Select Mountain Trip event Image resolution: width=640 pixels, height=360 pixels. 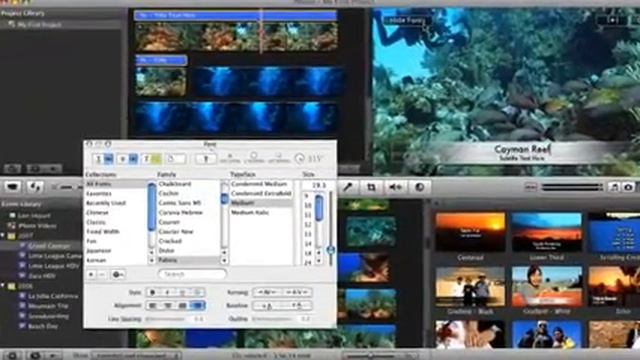point(48,306)
